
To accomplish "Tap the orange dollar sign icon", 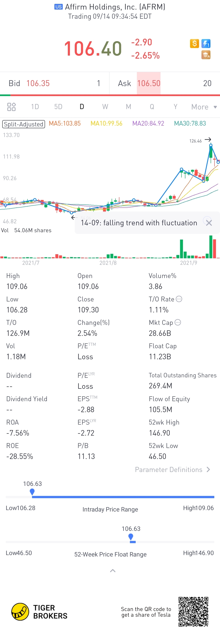I will 194,44.
